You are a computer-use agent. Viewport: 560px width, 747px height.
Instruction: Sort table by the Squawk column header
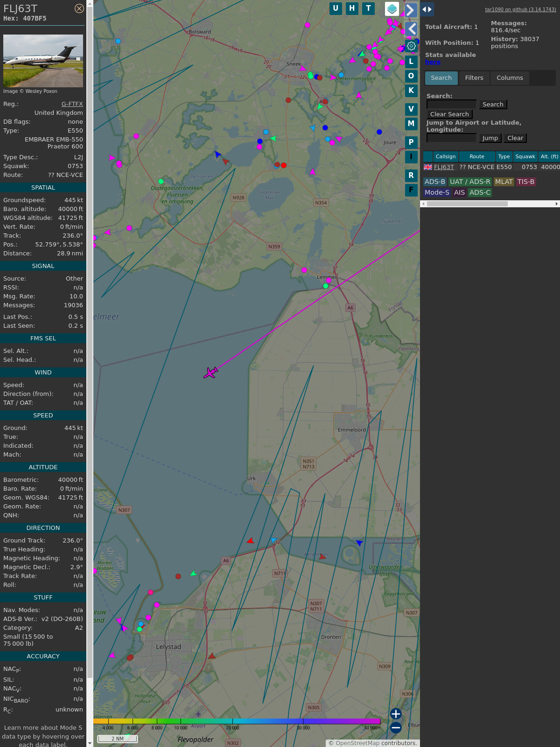click(525, 156)
